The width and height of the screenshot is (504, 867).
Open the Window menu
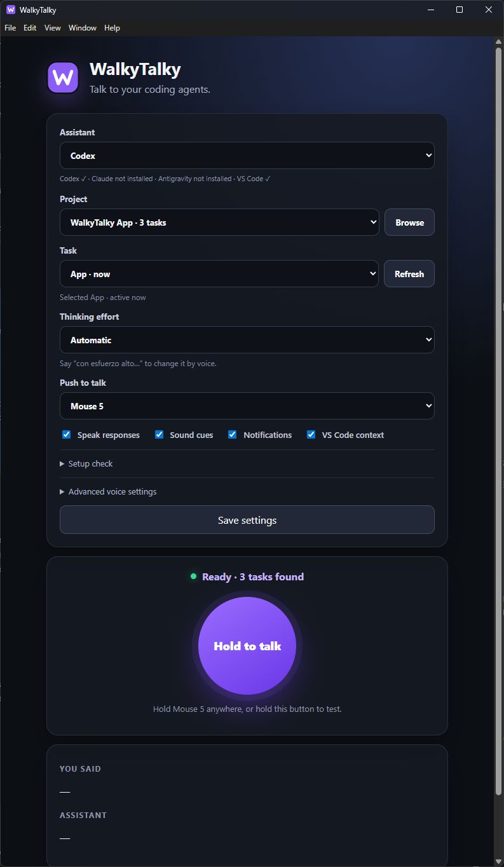[x=83, y=28]
